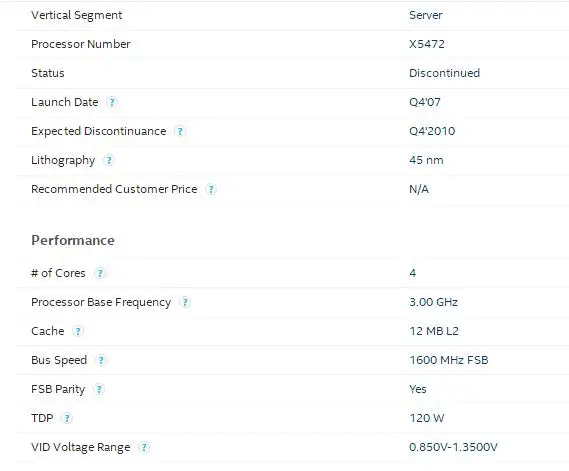Select the Status value Discontinued

445,73
